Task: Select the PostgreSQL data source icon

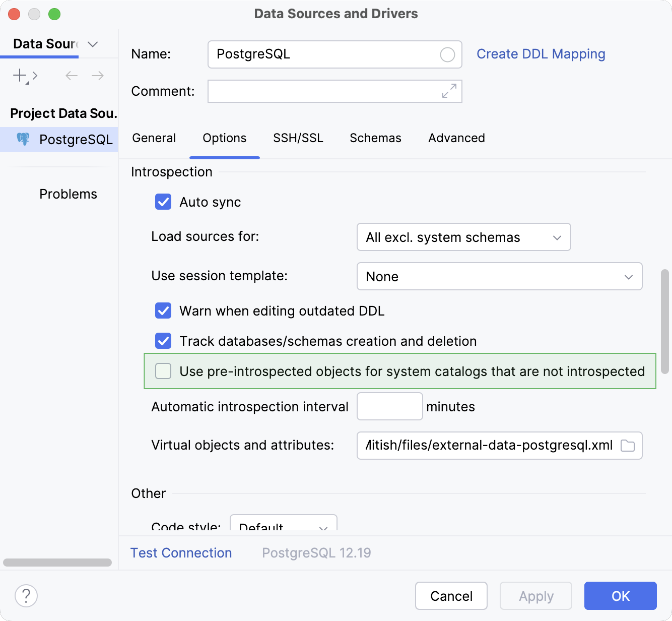Action: click(23, 140)
